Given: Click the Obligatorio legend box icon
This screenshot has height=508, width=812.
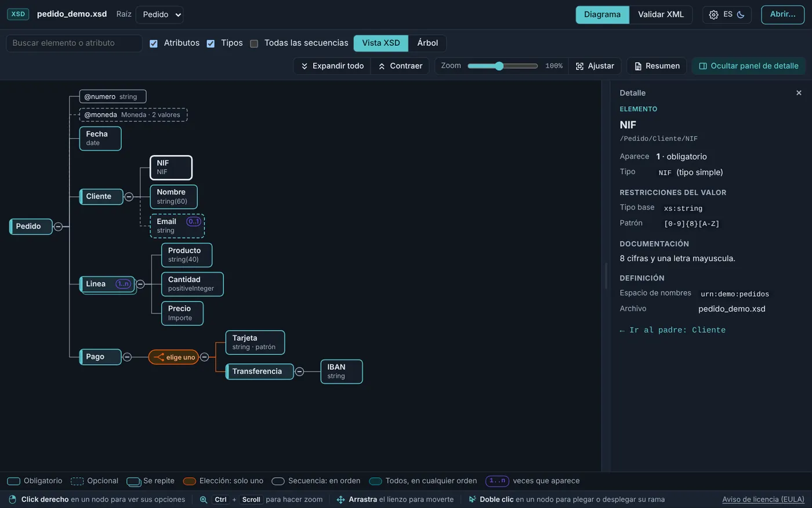Looking at the screenshot, I should (x=13, y=481).
